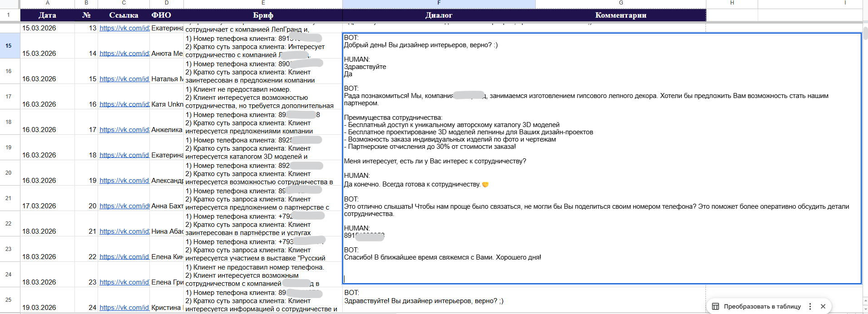The width and height of the screenshot is (868, 314).
Task: Click the Комментарии header cell
Action: (x=621, y=15)
